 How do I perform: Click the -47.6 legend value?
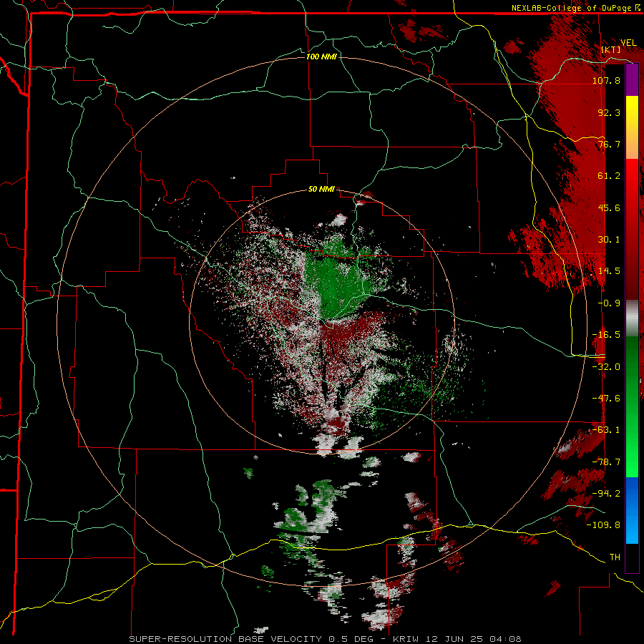coord(606,399)
